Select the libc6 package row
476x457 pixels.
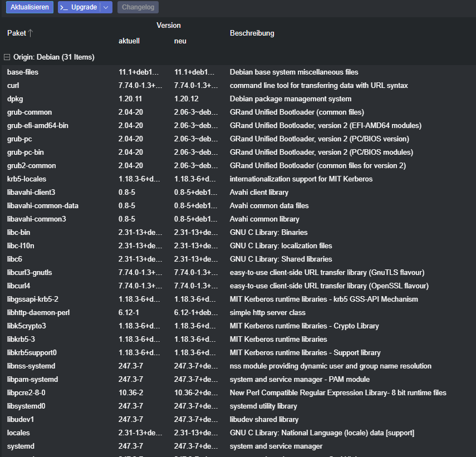[239, 259]
